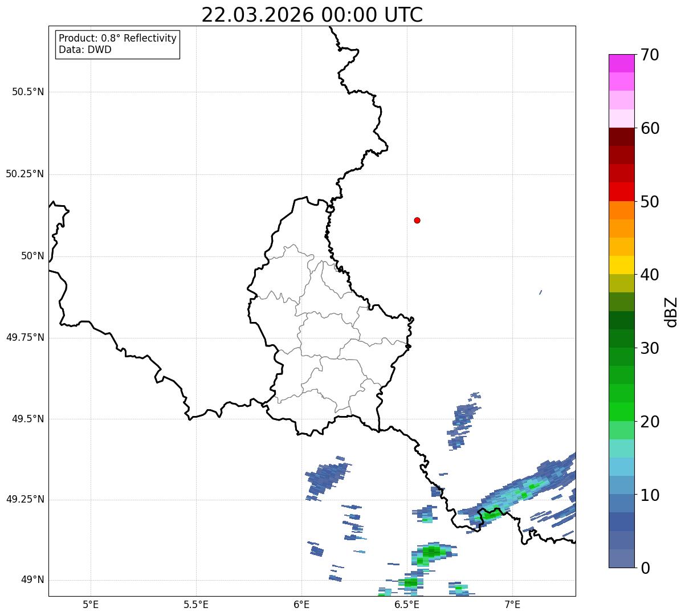The image size is (685, 616).
Task: Click the 49°N latitude label
Action: coord(32,580)
